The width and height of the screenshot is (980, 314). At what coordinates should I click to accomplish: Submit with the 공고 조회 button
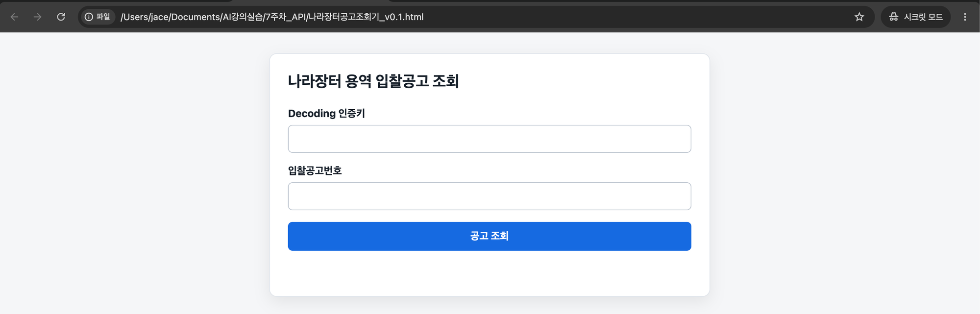point(490,236)
